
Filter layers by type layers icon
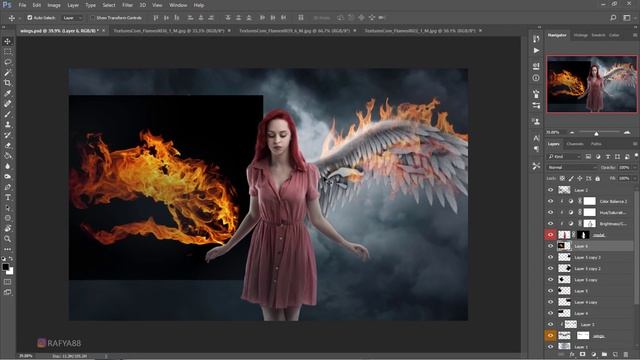coord(608,157)
